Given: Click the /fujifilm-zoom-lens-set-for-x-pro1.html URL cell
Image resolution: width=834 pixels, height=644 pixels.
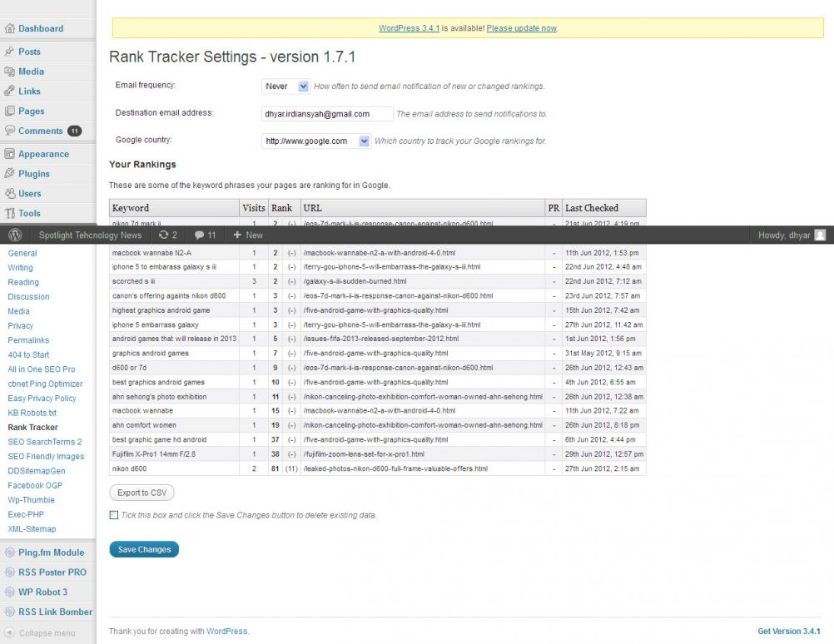Looking at the screenshot, I should tap(422, 454).
